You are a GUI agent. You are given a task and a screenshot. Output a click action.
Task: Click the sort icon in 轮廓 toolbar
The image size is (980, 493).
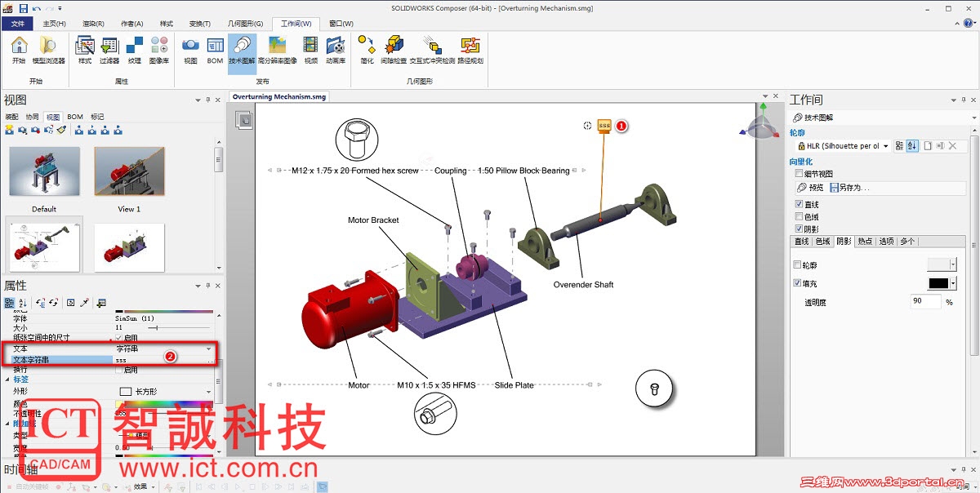click(x=912, y=146)
